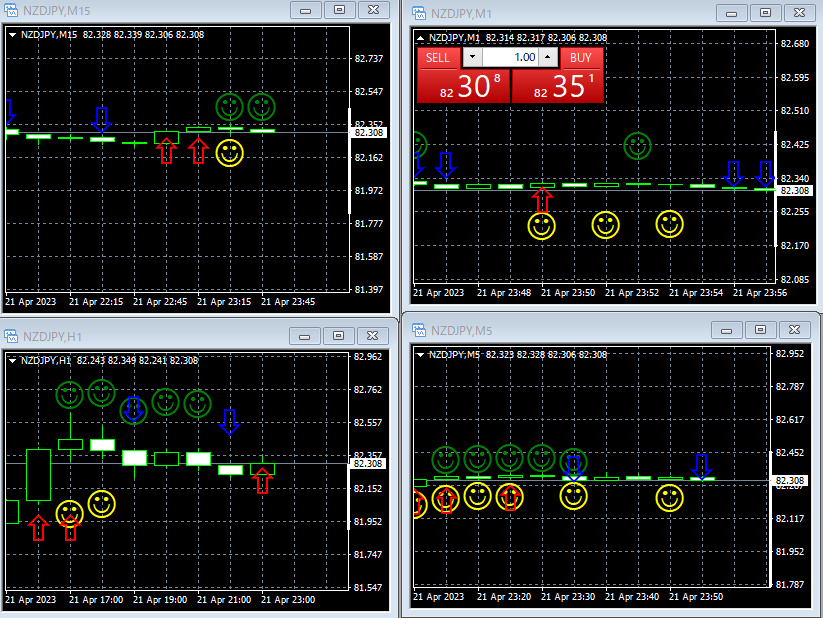
Task: Minimize the NZDJPY,M5 chart window
Action: [x=726, y=330]
